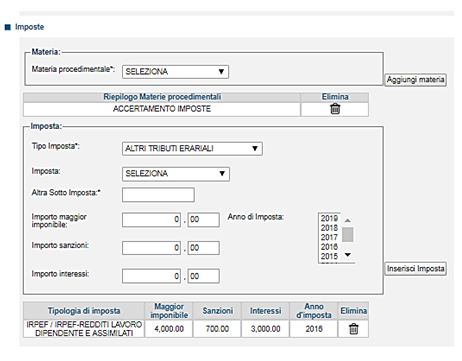Image resolution: width=462 pixels, height=361 pixels.
Task: Focus the Importo interessi integer field
Action: (x=151, y=276)
